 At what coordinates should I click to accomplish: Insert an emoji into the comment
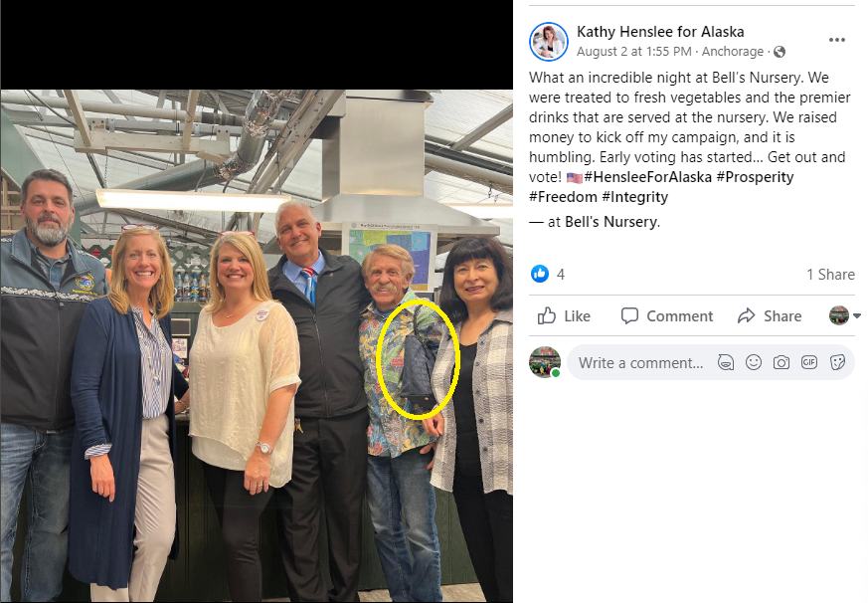pos(754,362)
